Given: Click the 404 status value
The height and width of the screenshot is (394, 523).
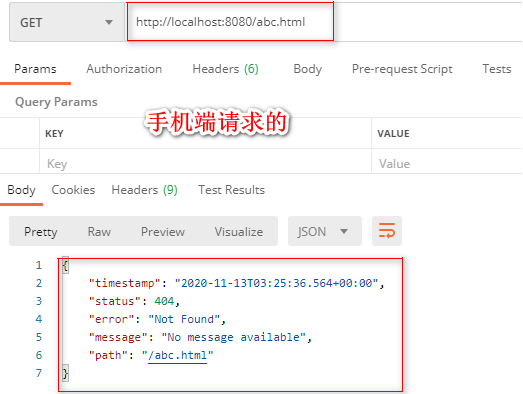Looking at the screenshot, I should (164, 301).
